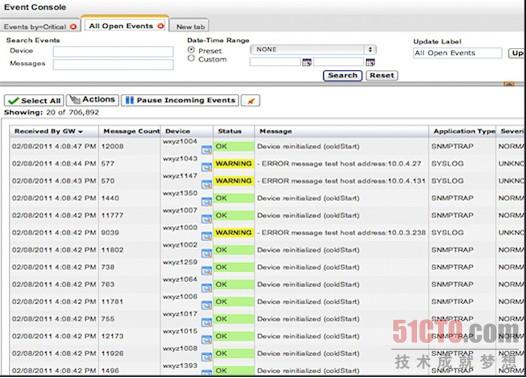Screen dimensions: 526x378
Task: Open device icon for wxyz1147
Action: point(206,184)
